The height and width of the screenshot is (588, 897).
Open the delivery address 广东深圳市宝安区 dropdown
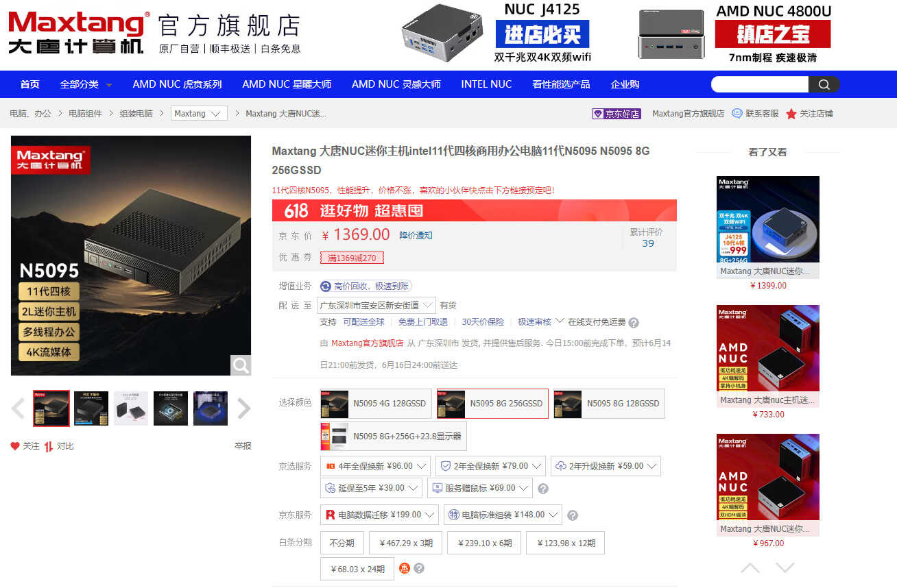[x=378, y=305]
